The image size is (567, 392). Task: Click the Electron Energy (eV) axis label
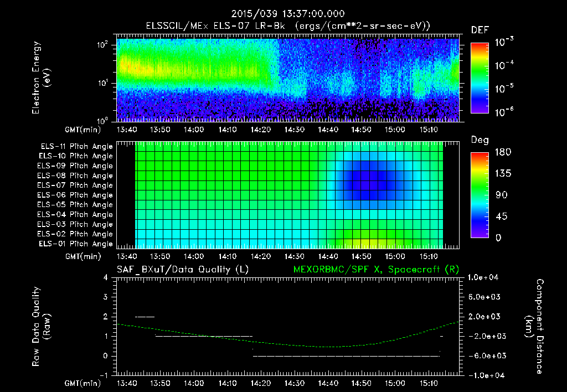click(41, 78)
